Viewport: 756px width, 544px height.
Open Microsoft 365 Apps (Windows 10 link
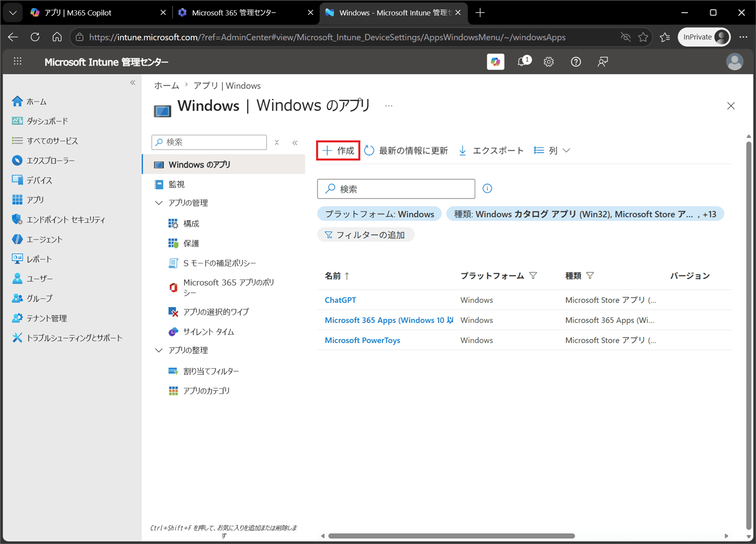[x=389, y=320]
